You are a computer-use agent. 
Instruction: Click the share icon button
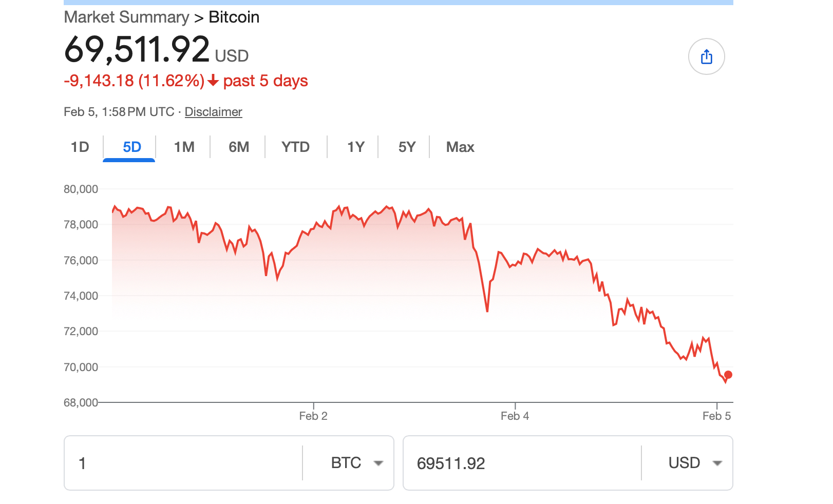(x=706, y=56)
